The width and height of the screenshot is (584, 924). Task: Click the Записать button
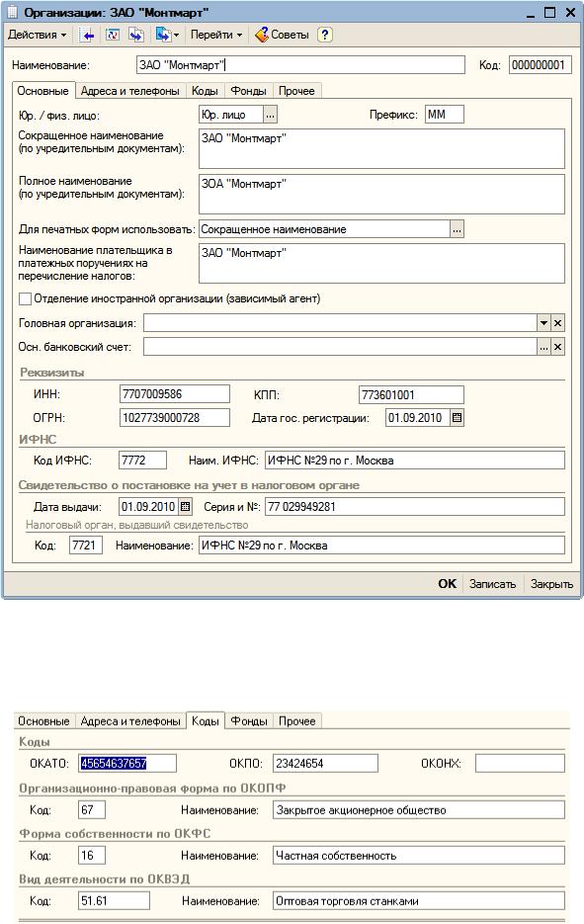[x=493, y=584]
